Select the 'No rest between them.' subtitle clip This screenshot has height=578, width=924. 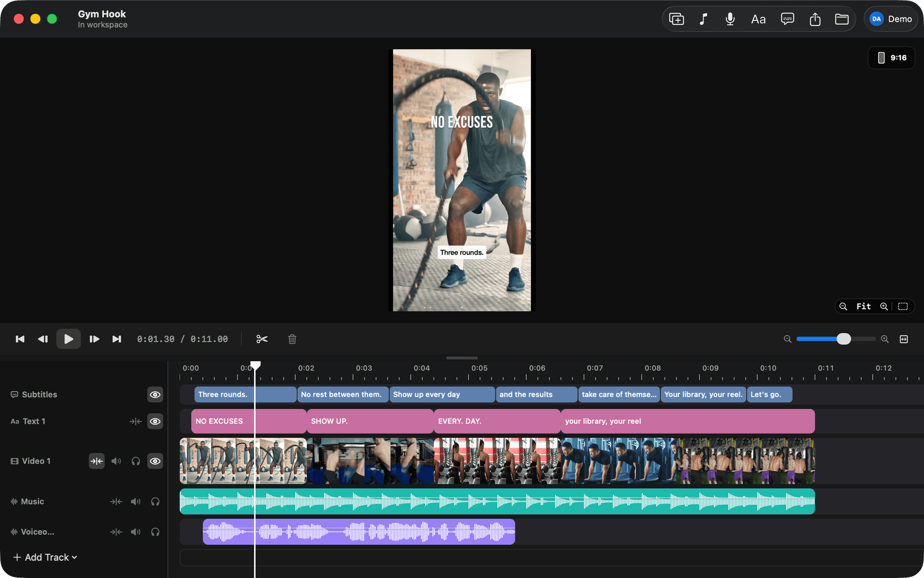click(343, 394)
